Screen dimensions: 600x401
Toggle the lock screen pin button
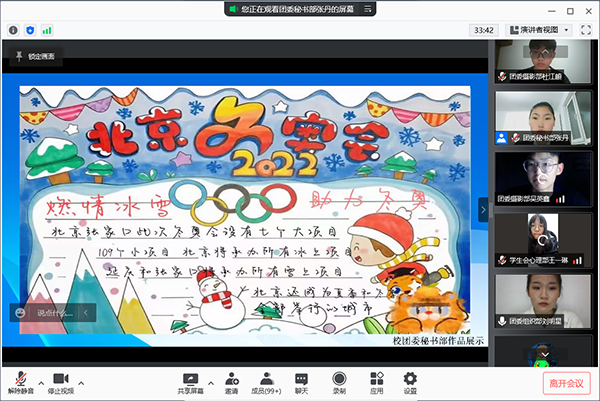click(x=33, y=58)
